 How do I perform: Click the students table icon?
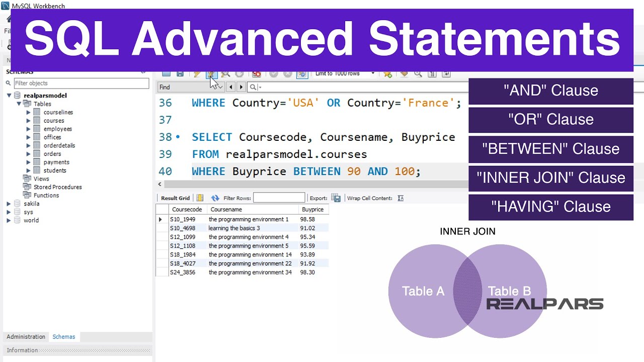click(x=37, y=170)
